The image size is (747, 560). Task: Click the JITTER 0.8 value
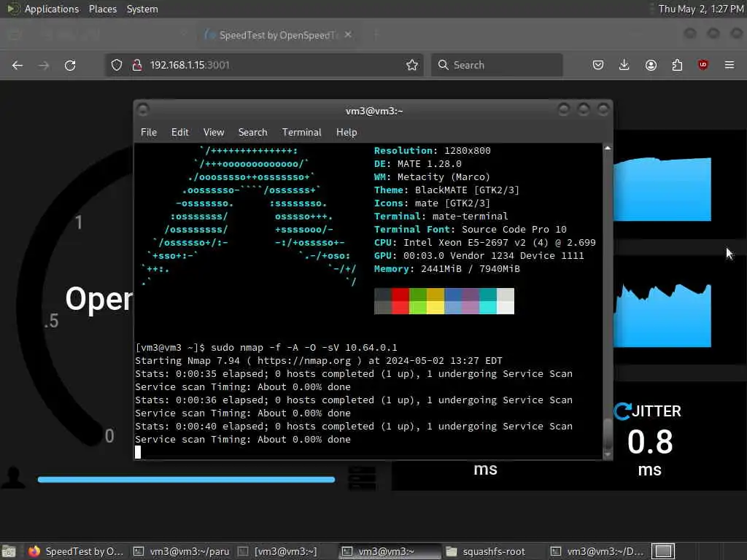point(650,442)
